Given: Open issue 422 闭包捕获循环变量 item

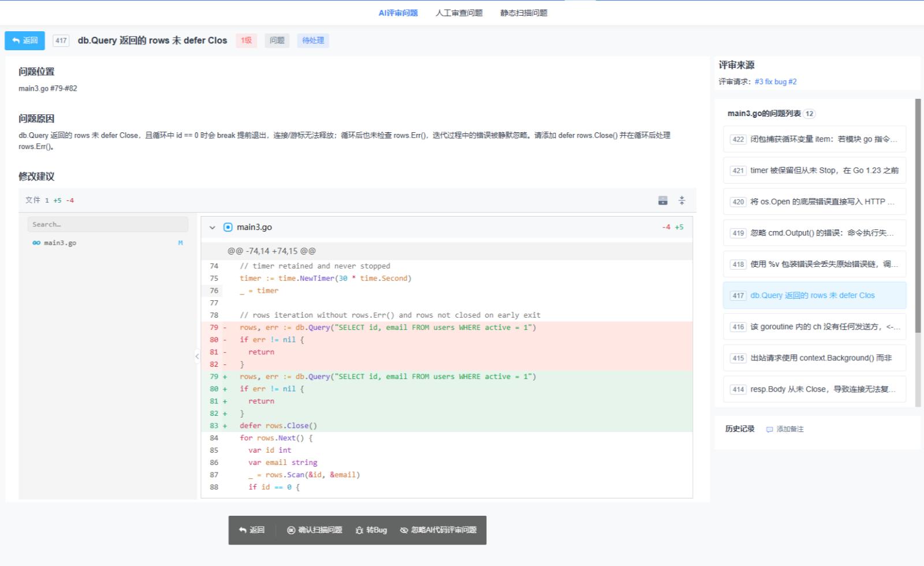Looking at the screenshot, I should (814, 139).
